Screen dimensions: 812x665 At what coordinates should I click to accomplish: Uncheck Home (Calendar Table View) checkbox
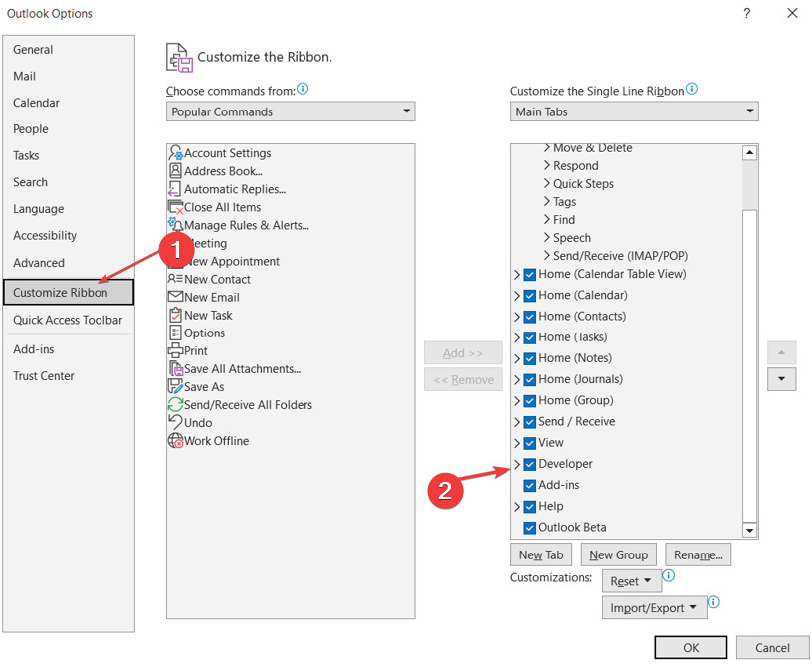529,274
